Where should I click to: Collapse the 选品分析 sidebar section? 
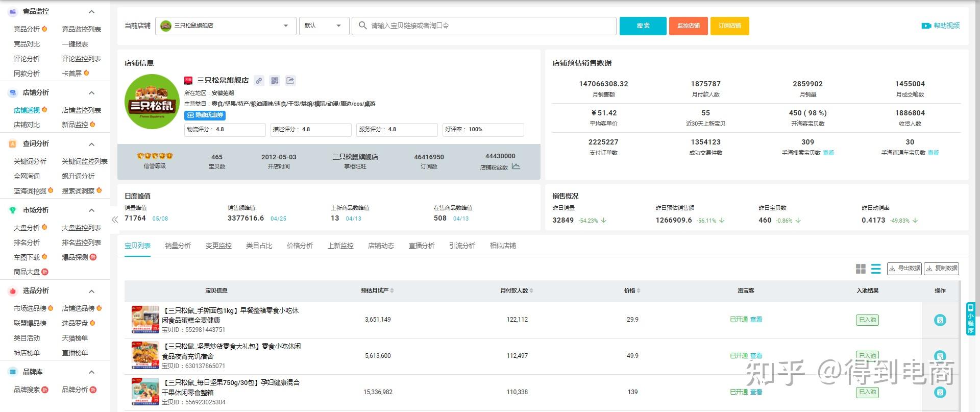pos(92,291)
